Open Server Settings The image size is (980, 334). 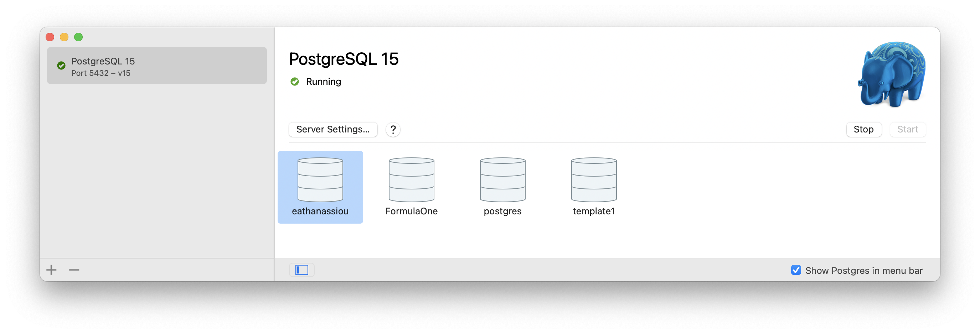click(x=333, y=130)
